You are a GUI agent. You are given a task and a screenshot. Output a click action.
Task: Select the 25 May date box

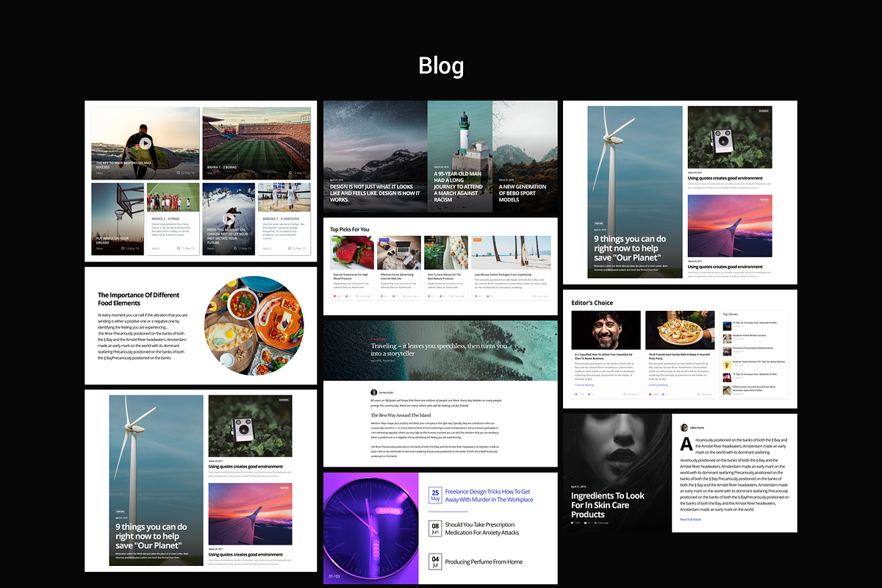[x=435, y=495]
